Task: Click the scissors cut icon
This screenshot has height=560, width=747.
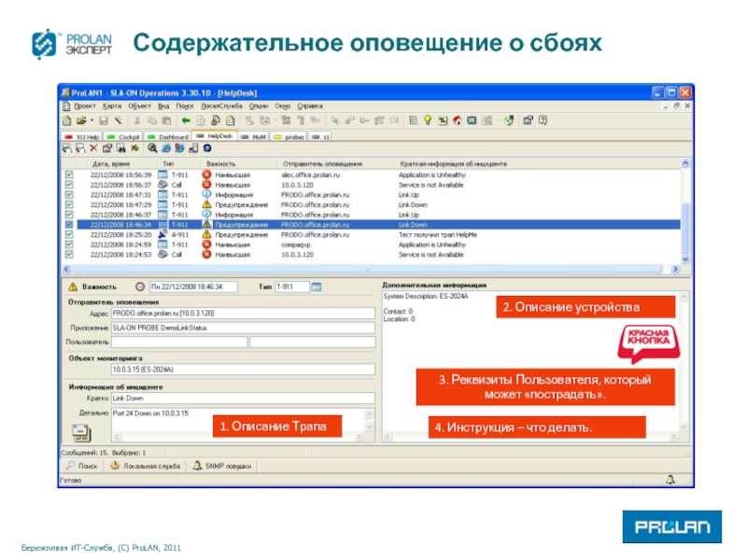Action: pyautogui.click(x=137, y=120)
